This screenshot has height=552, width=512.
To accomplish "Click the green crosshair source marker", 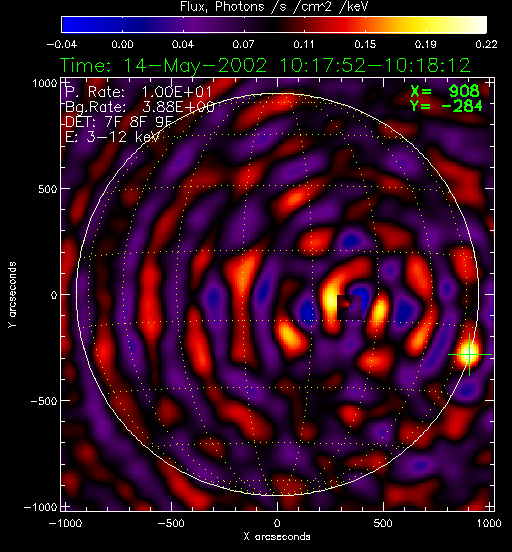I will point(469,354).
